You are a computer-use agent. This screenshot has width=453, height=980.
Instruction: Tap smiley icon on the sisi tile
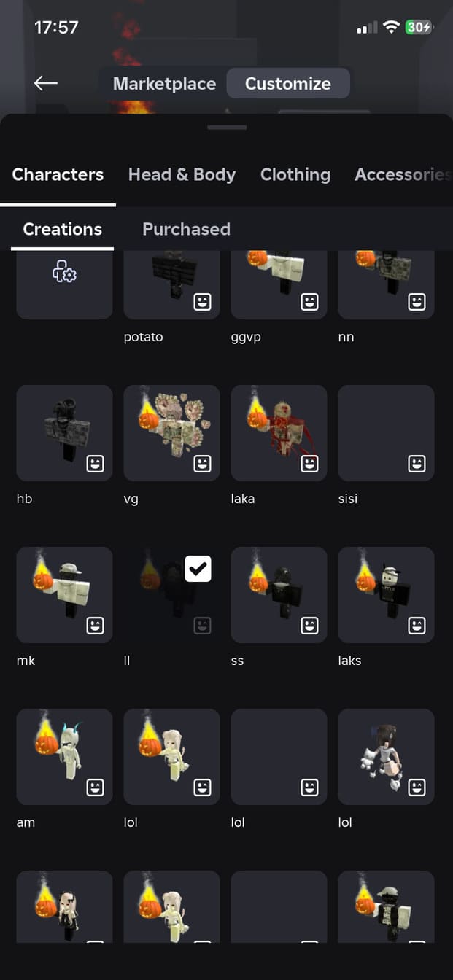417,464
